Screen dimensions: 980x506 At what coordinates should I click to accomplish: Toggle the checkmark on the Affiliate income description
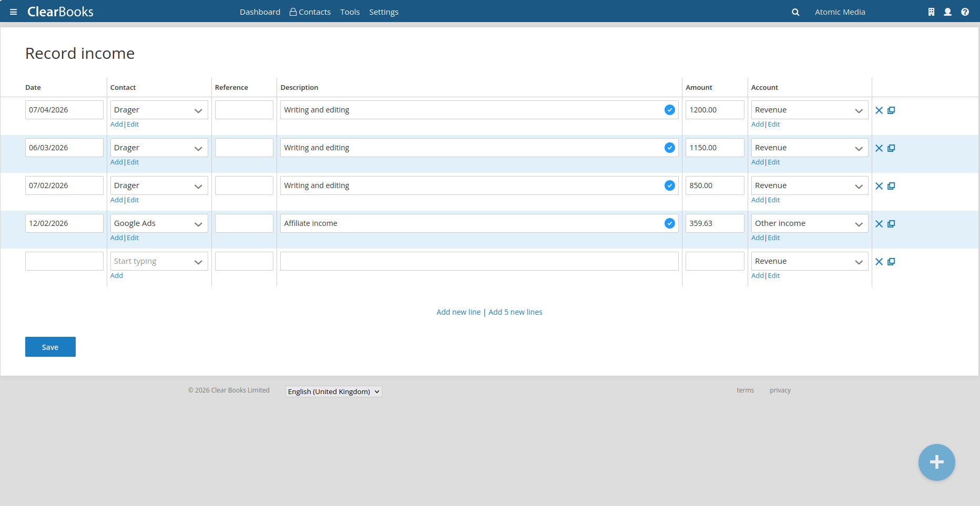click(669, 223)
